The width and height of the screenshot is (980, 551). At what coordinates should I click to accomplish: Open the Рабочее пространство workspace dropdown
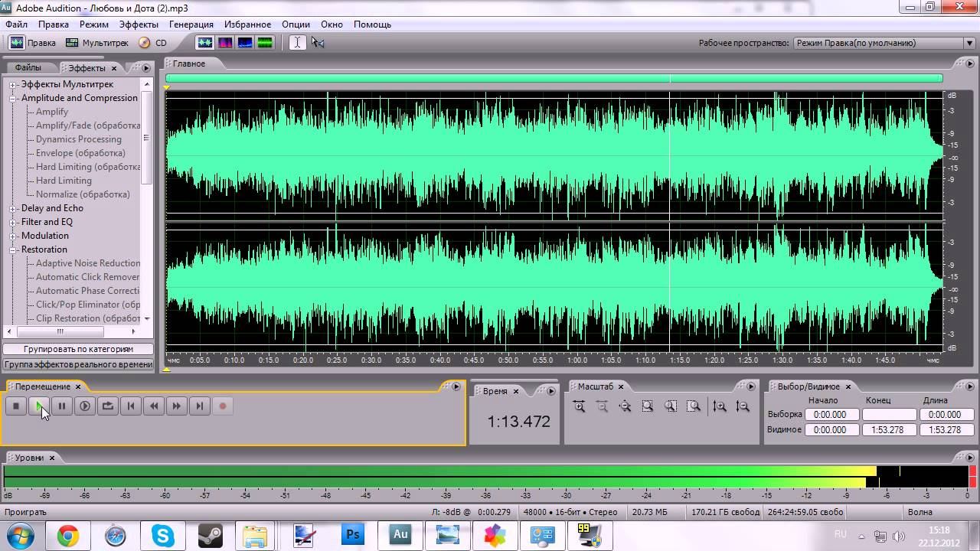[884, 43]
